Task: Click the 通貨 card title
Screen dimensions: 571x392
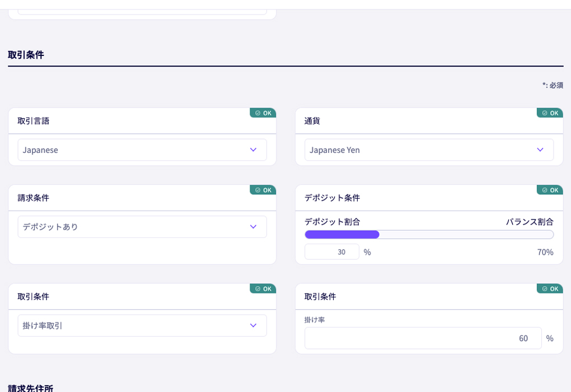Action: click(312, 121)
